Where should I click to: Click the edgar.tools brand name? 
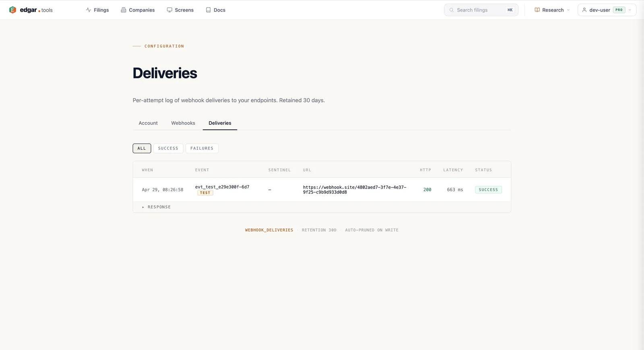pyautogui.click(x=36, y=10)
